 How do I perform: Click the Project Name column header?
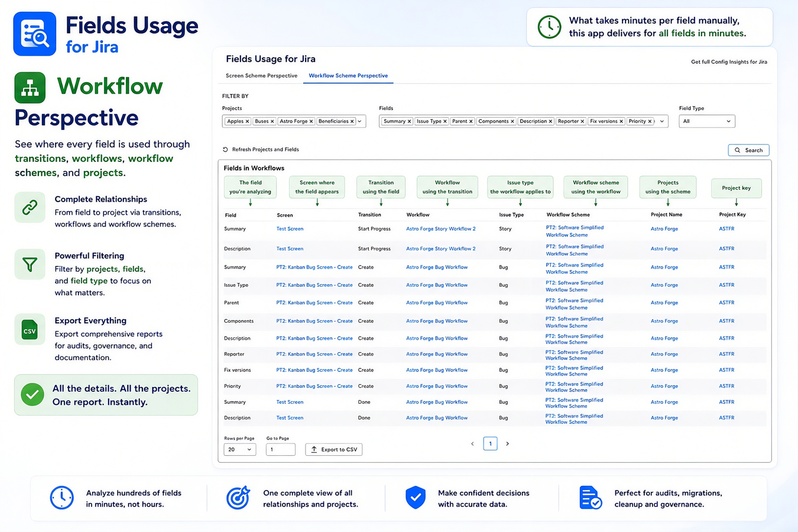click(666, 215)
